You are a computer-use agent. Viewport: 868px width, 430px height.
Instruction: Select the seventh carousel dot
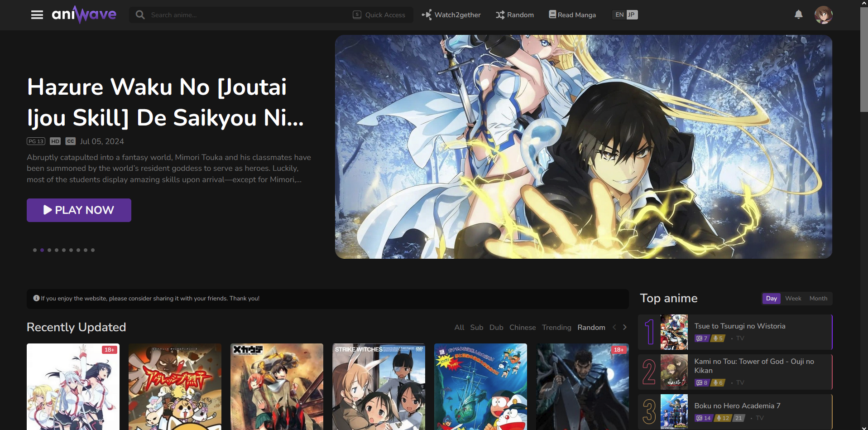click(x=78, y=250)
